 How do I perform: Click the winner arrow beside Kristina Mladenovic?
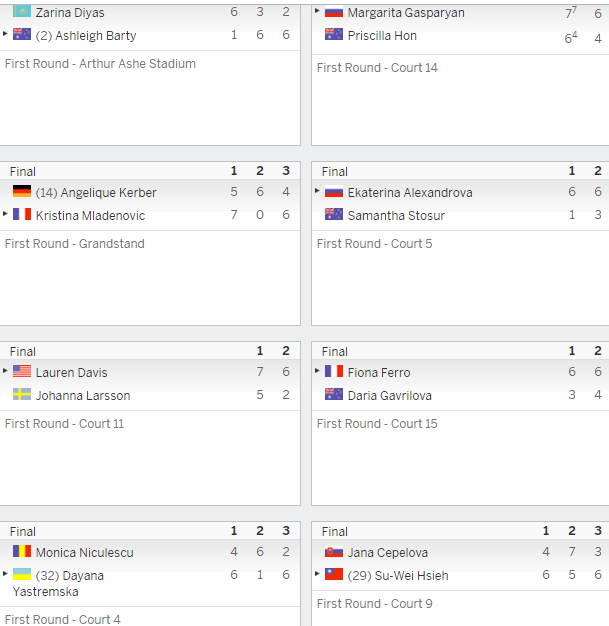[x=5, y=214]
